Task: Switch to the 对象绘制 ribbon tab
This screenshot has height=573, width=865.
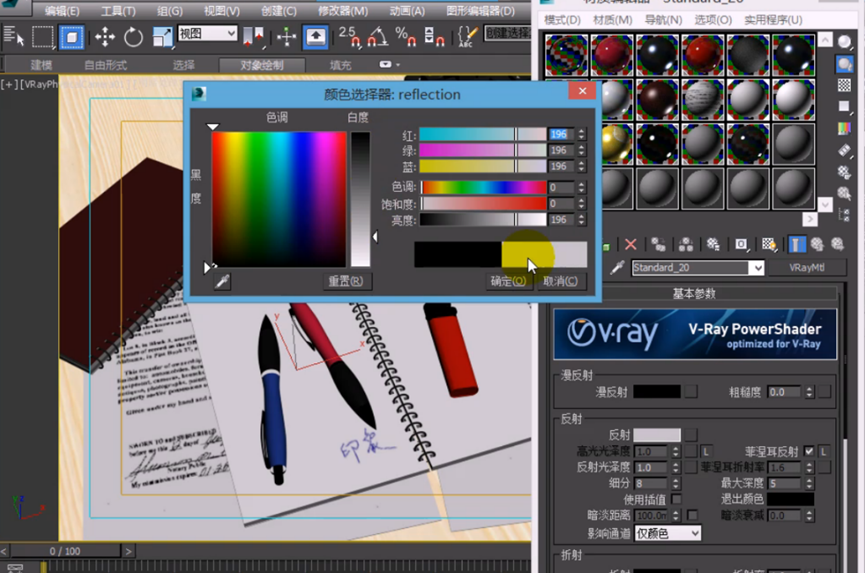Action: click(262, 65)
